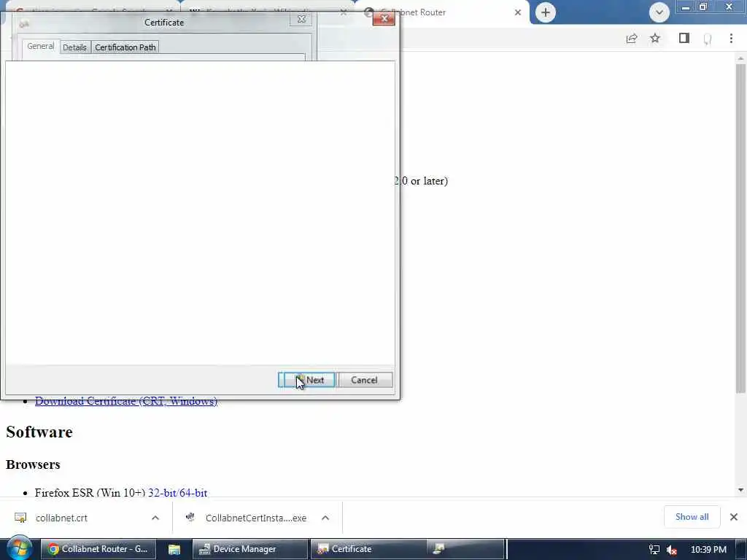This screenshot has height=560, width=747.
Task: Switch to Device Manager taskbar window
Action: pos(249,549)
